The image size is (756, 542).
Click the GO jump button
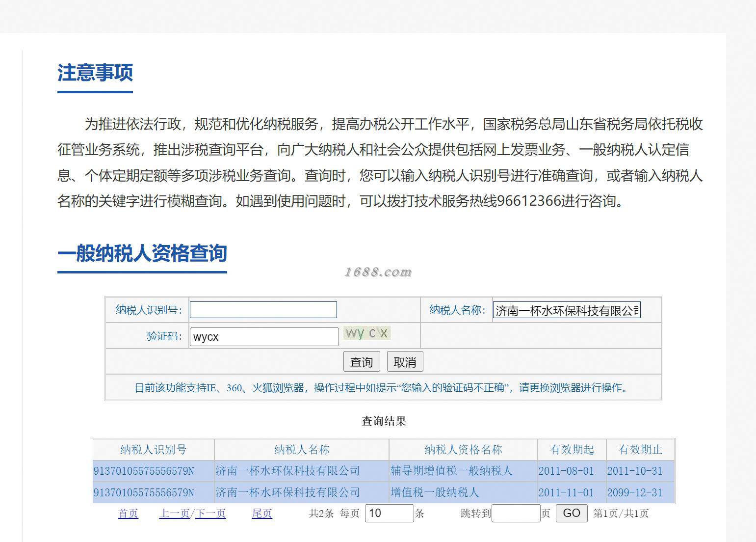click(572, 514)
